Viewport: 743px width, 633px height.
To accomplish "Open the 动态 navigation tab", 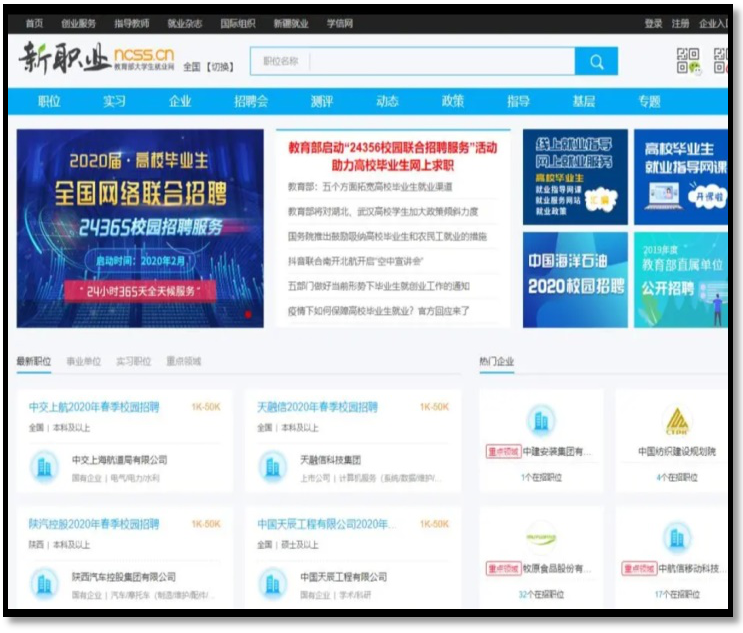I will click(387, 101).
